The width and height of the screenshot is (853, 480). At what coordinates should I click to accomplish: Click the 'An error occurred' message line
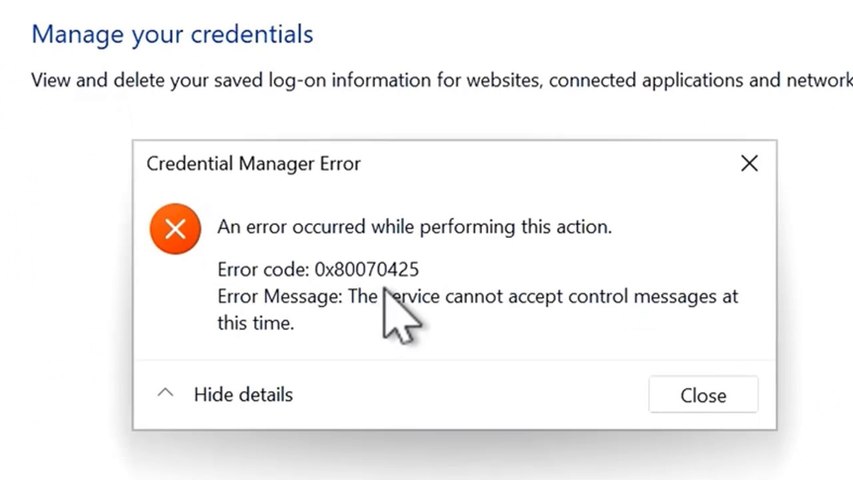(414, 227)
